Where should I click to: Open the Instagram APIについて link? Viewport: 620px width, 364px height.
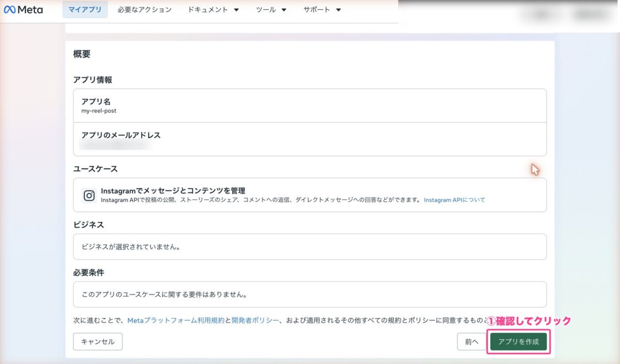click(454, 200)
